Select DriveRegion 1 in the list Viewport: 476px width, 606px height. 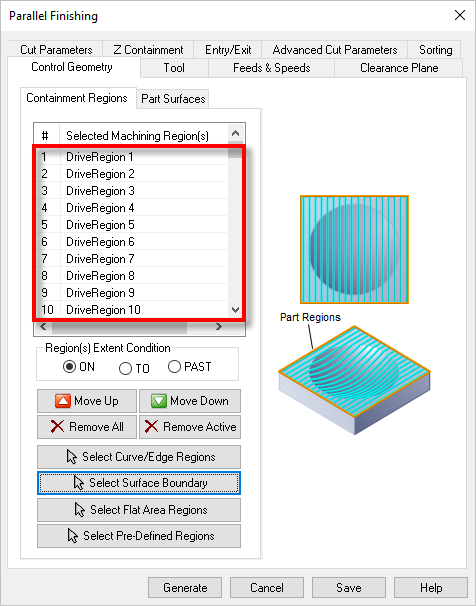131,157
